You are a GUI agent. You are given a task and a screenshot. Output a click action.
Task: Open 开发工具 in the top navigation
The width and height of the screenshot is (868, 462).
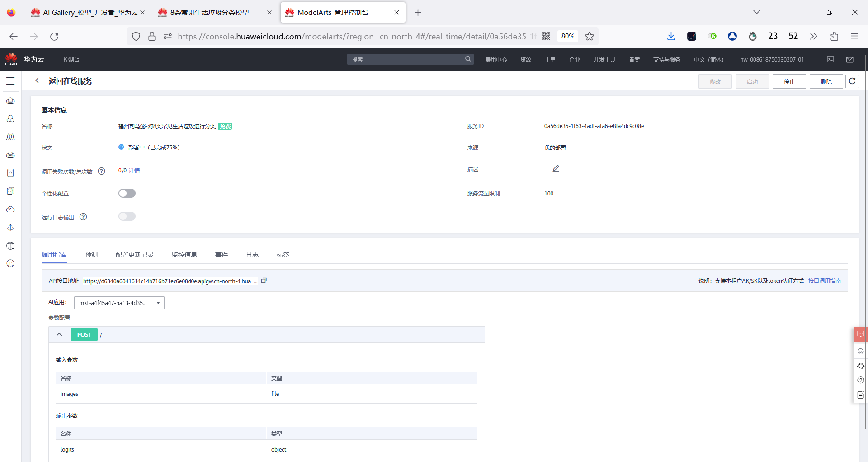(604, 59)
